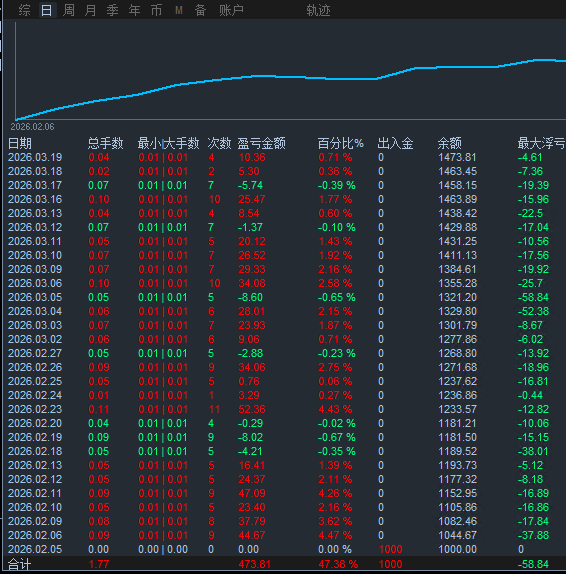Click percentage -0.10 % on 2026.03.12
This screenshot has width=566, height=574.
pyautogui.click(x=336, y=227)
